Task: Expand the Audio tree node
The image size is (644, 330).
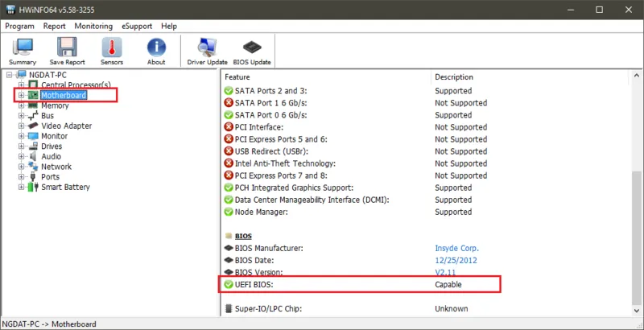Action: click(21, 156)
